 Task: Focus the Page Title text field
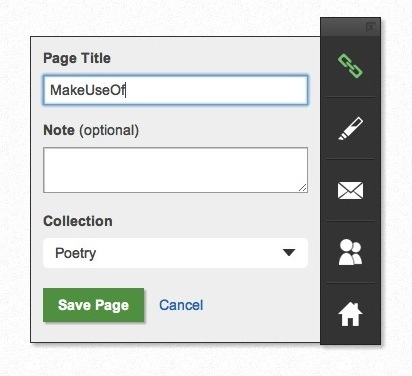click(175, 90)
